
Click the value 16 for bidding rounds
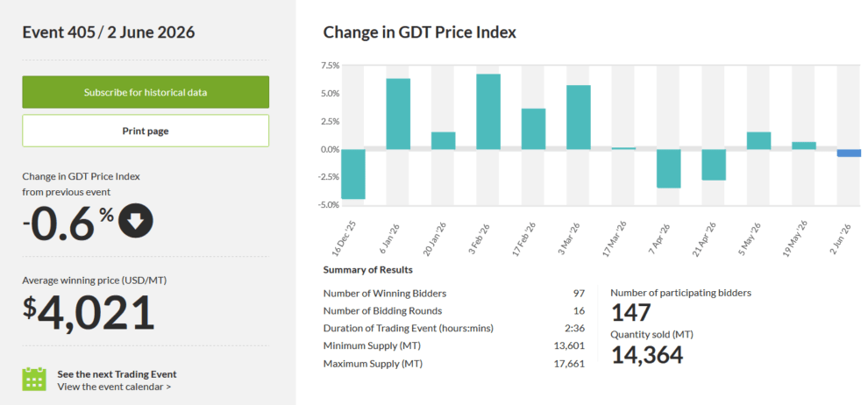point(579,311)
